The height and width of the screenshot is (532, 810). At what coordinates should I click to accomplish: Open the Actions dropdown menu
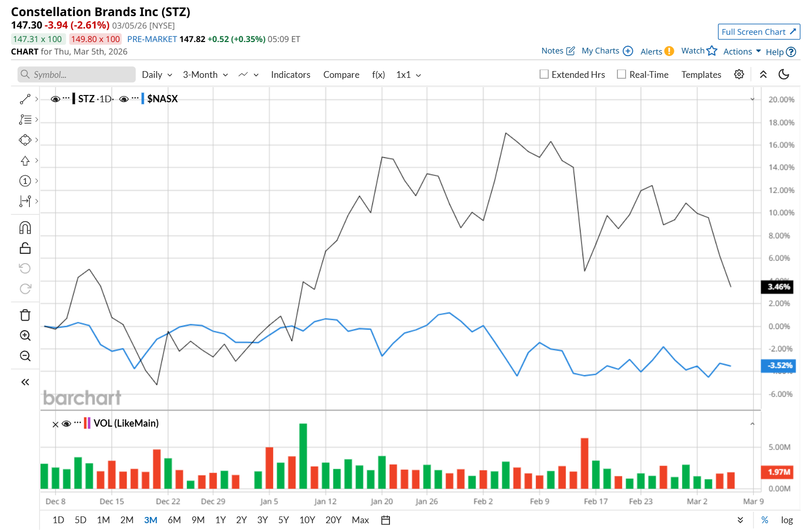point(742,51)
